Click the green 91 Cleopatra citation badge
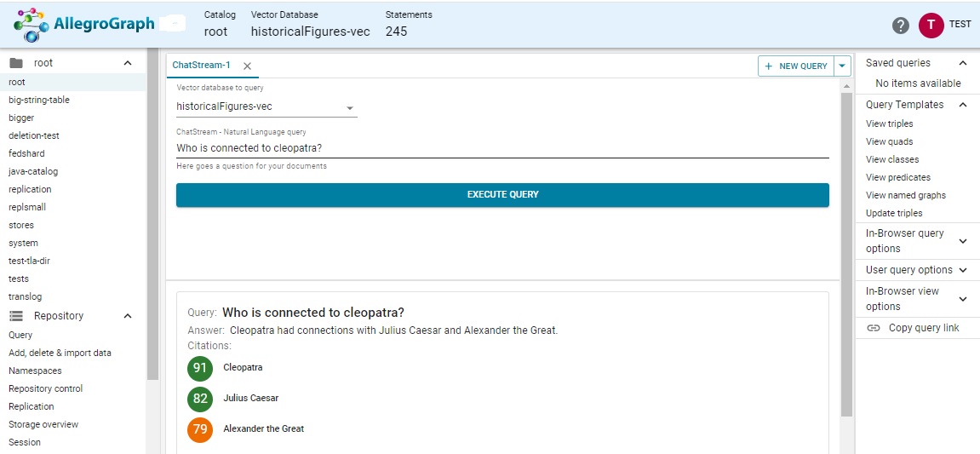This screenshot has width=980, height=454. (200, 368)
